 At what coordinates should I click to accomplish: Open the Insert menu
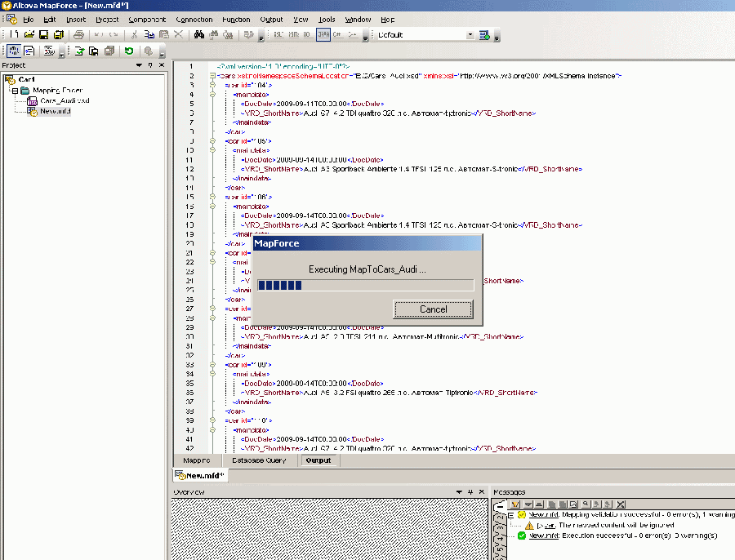tap(76, 20)
